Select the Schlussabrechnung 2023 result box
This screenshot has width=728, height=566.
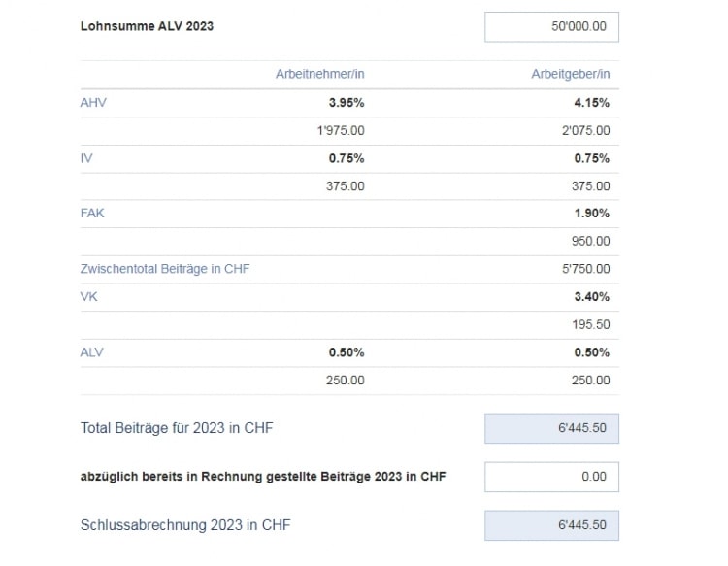pos(551,525)
